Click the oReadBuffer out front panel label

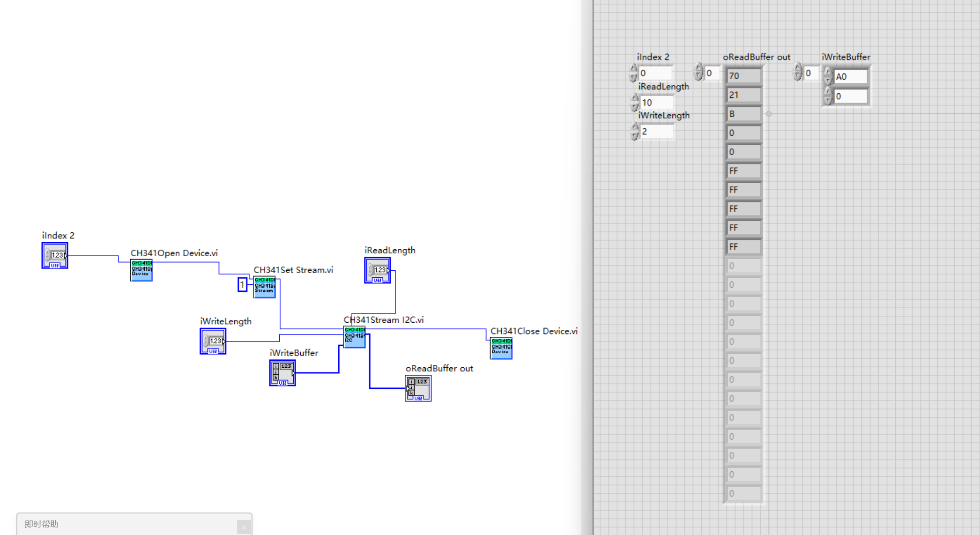(757, 57)
